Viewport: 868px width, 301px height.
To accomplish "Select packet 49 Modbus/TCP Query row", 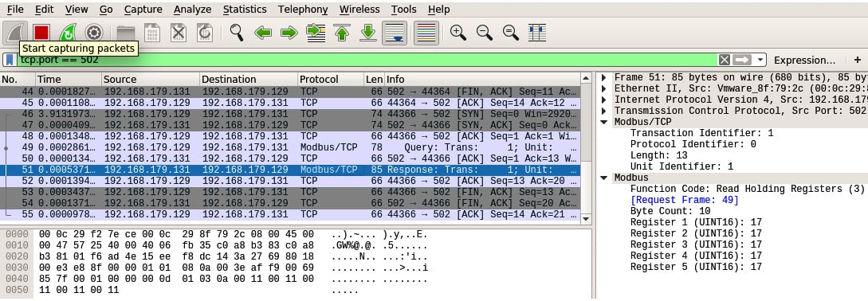I will pyautogui.click(x=289, y=147).
